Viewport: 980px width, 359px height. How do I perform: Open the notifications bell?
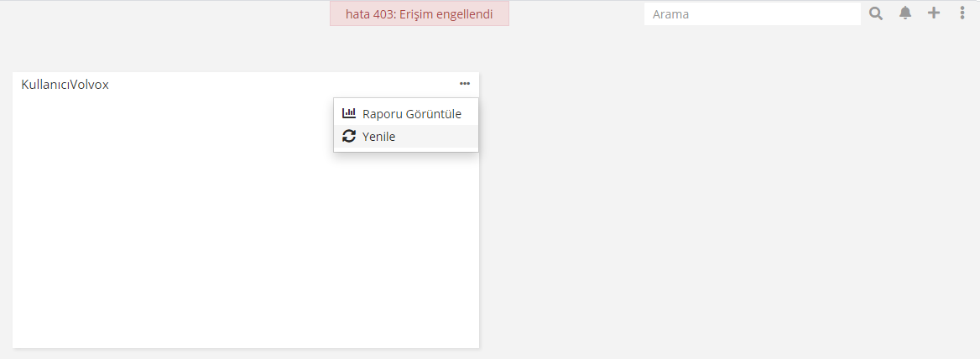(905, 13)
